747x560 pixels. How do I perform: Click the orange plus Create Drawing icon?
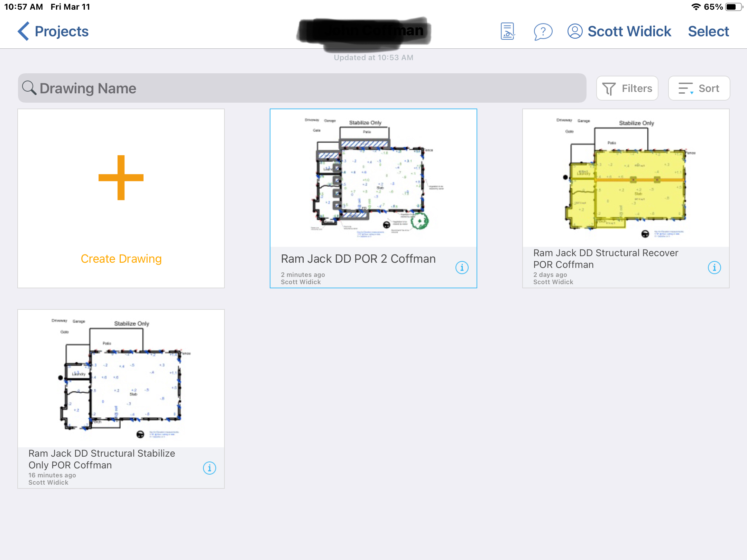point(121,178)
